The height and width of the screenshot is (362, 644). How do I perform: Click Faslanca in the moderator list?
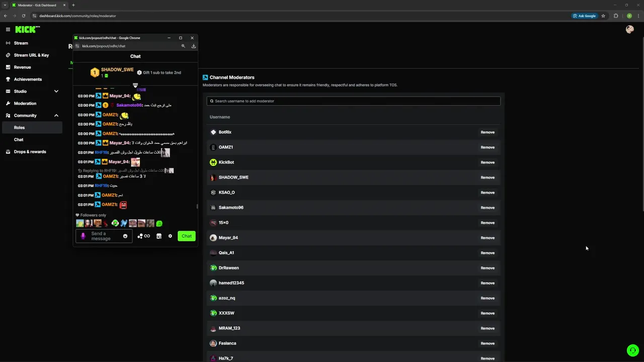pyautogui.click(x=227, y=343)
